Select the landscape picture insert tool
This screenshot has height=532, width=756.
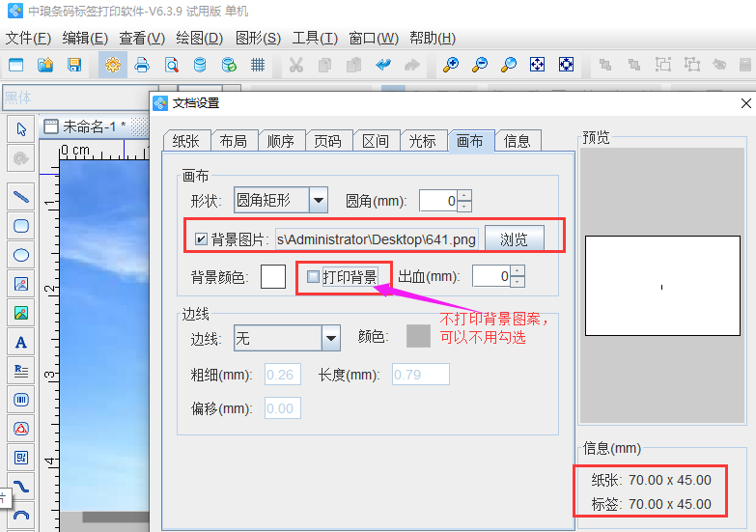click(x=20, y=313)
